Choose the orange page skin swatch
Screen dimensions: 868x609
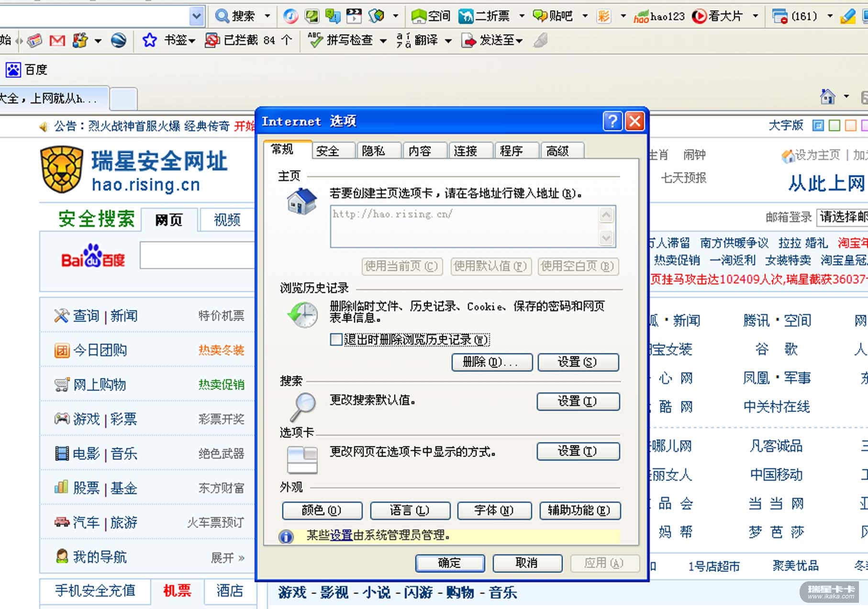click(851, 125)
